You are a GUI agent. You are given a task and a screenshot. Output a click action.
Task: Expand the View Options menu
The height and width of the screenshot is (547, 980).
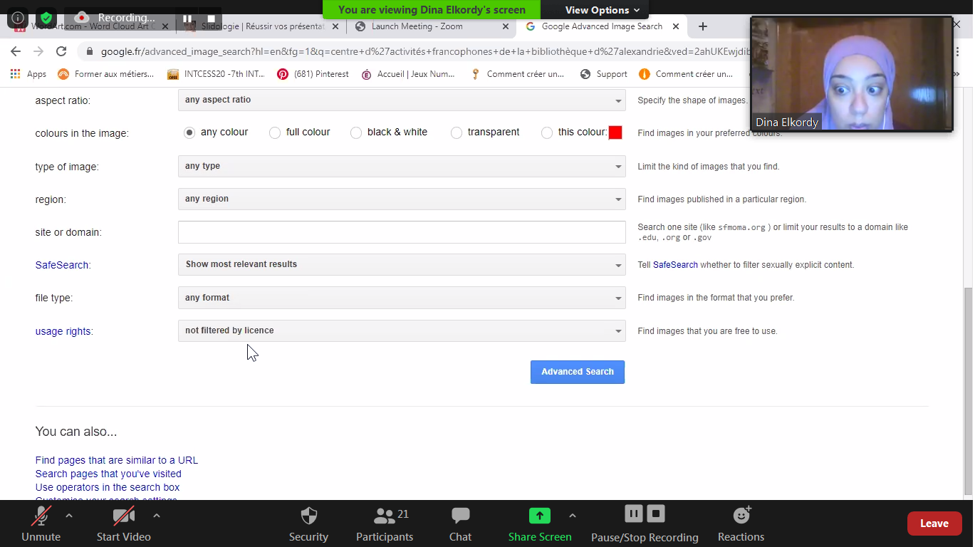pos(602,10)
